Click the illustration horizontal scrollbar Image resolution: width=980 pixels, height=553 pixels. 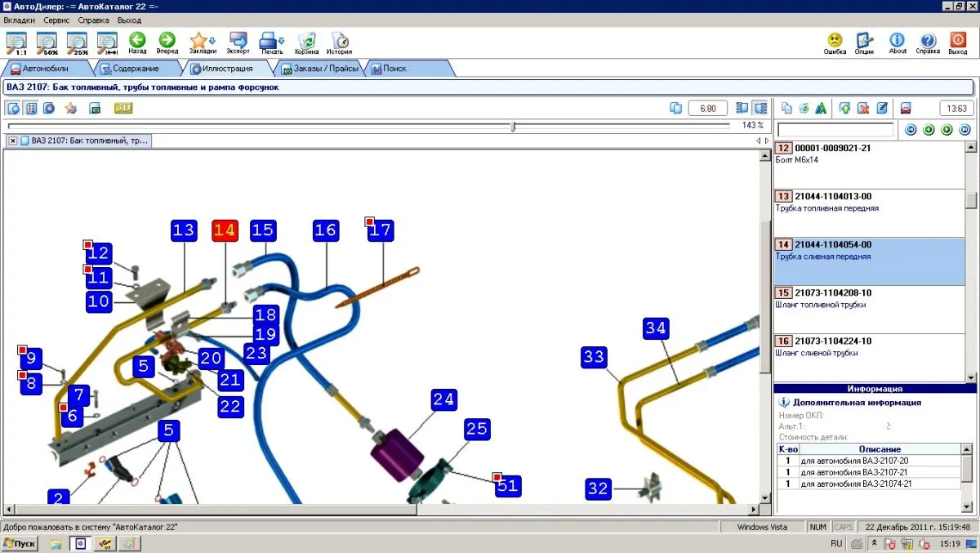click(216, 509)
